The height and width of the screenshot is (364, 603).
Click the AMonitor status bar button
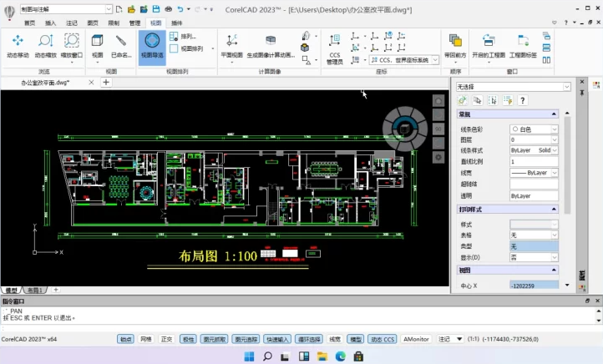[x=416, y=339]
